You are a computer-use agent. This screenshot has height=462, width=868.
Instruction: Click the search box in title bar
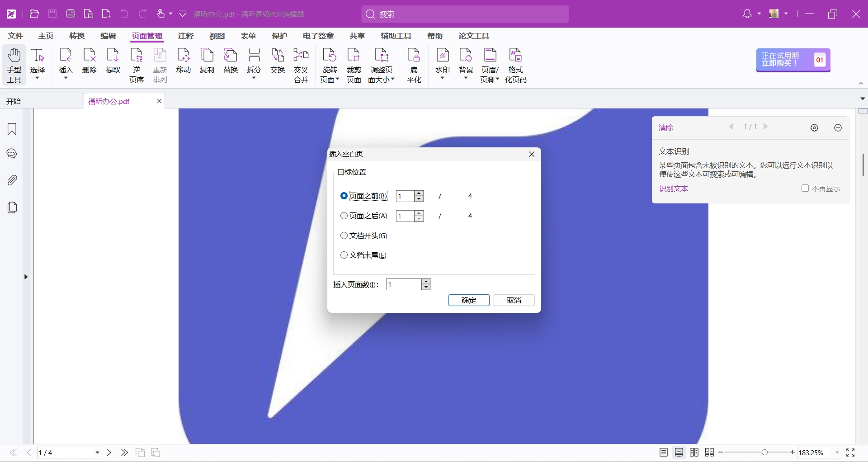[465, 14]
